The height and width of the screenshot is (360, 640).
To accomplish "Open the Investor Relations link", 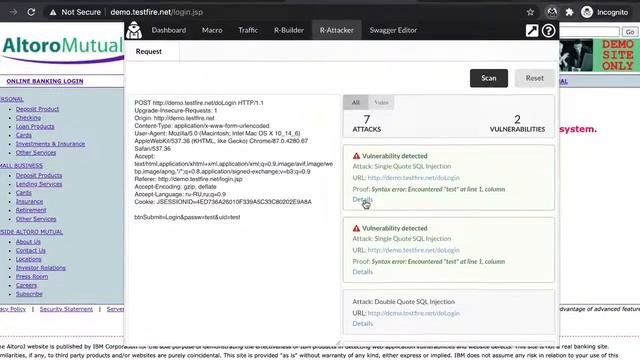I will [x=40, y=268].
